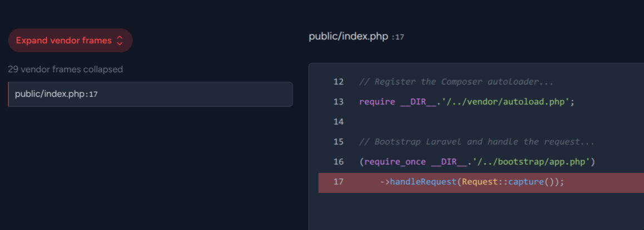
Task: Click highlighted line number 17 in the gutter
Action: tap(338, 182)
